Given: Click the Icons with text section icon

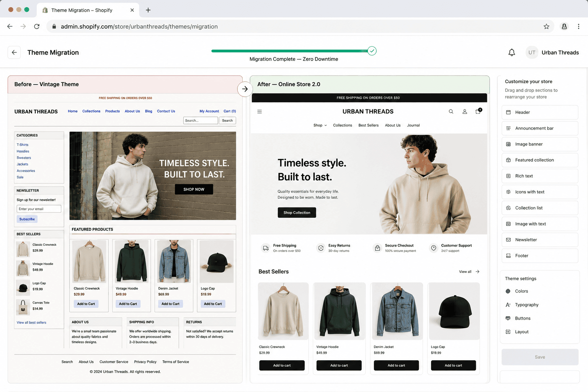Looking at the screenshot, I should tap(508, 192).
